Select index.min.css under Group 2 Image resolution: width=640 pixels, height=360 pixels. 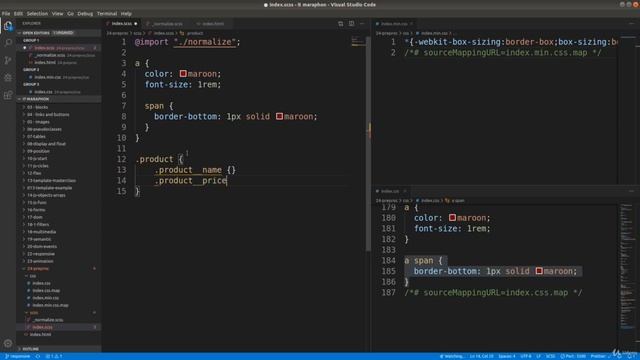pos(59,77)
